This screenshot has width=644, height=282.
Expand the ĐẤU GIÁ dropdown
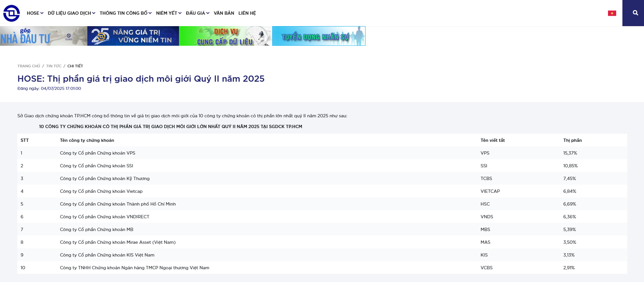[x=198, y=13]
